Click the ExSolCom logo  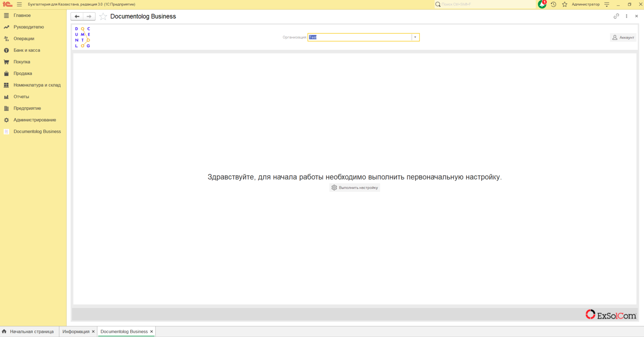coord(611,315)
